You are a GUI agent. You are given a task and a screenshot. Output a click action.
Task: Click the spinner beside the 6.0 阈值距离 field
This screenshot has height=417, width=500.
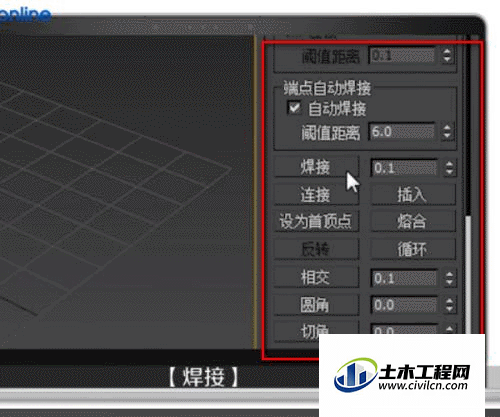tap(447, 132)
